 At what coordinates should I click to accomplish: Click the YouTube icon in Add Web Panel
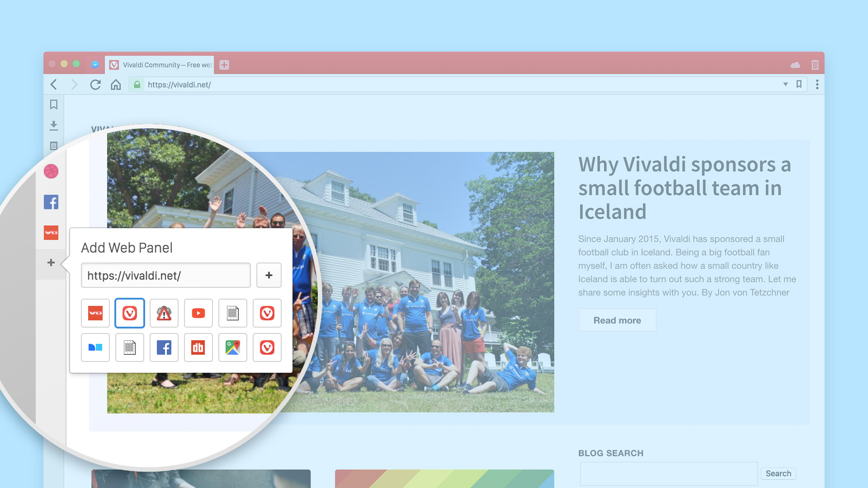(x=198, y=313)
